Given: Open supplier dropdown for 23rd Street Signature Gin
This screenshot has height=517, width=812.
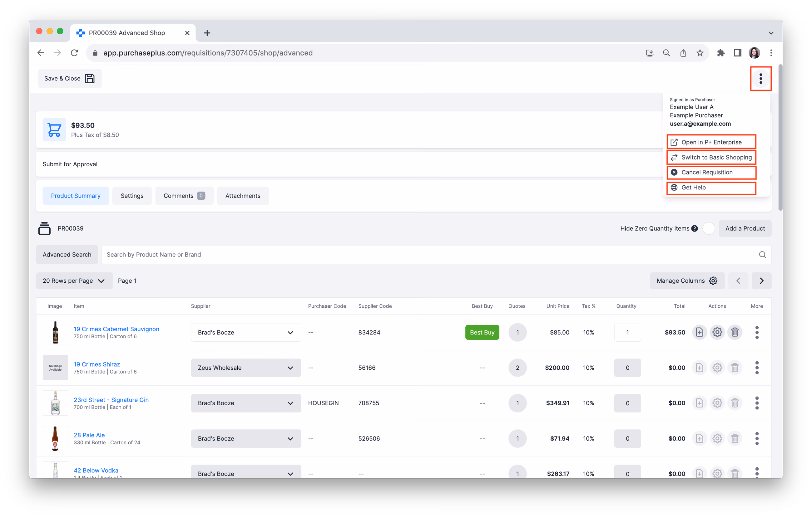Looking at the screenshot, I should (246, 403).
